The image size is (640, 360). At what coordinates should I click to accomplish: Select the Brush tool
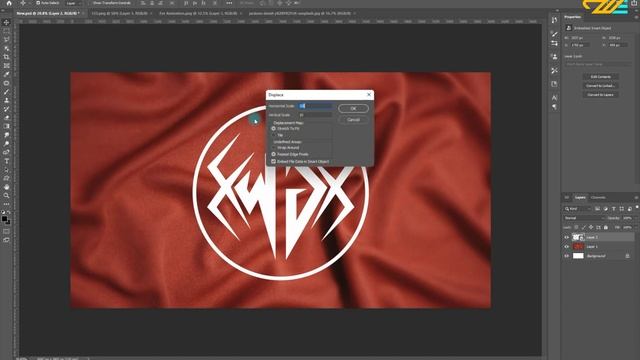coord(6,92)
